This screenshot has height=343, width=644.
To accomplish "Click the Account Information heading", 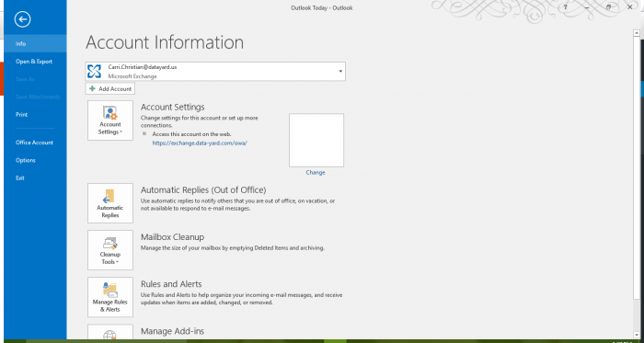I will tap(165, 42).
